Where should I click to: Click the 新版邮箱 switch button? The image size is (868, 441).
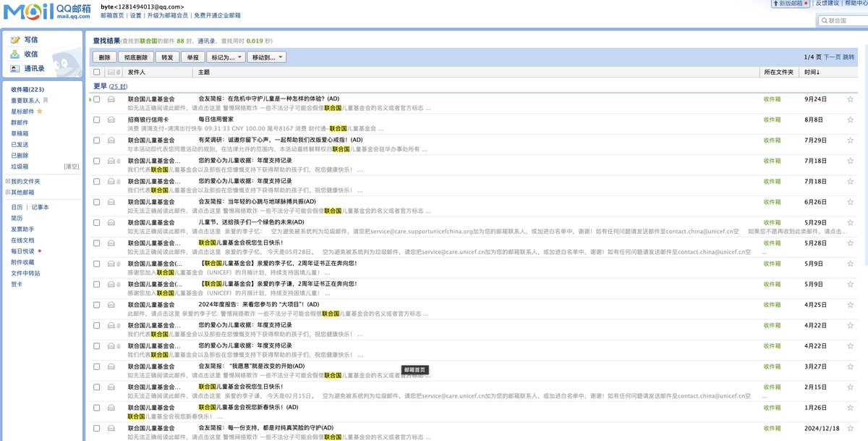(x=791, y=4)
